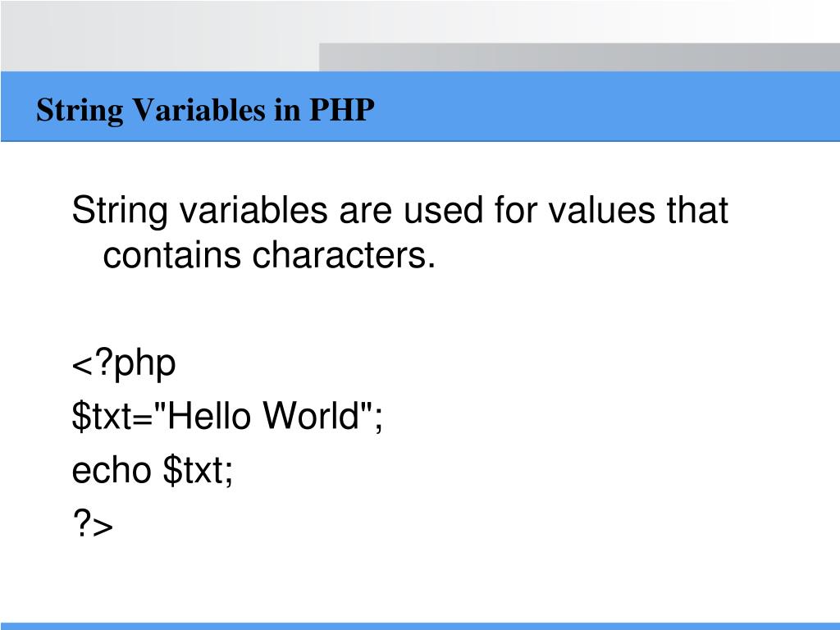Select the word 'PHP' in the title
840x630 pixels.
342,109
